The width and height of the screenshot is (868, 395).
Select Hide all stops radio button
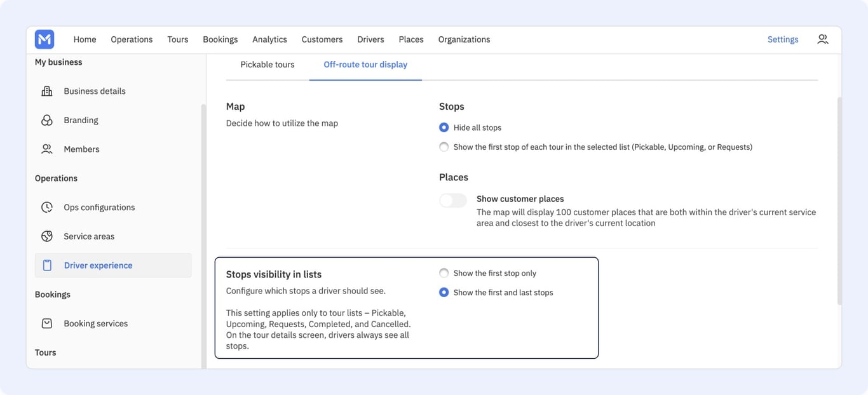pos(444,128)
